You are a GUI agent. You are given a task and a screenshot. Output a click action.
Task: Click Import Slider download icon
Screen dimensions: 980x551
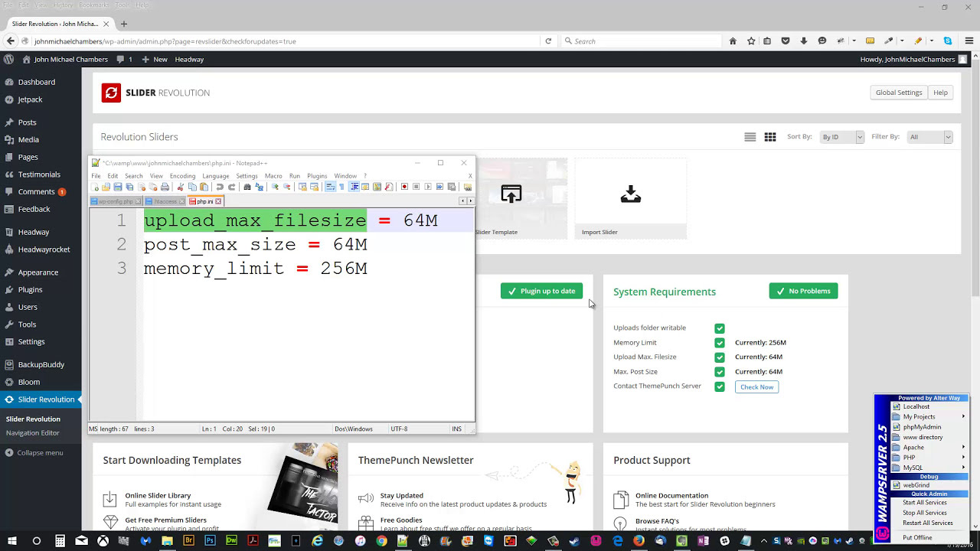631,194
